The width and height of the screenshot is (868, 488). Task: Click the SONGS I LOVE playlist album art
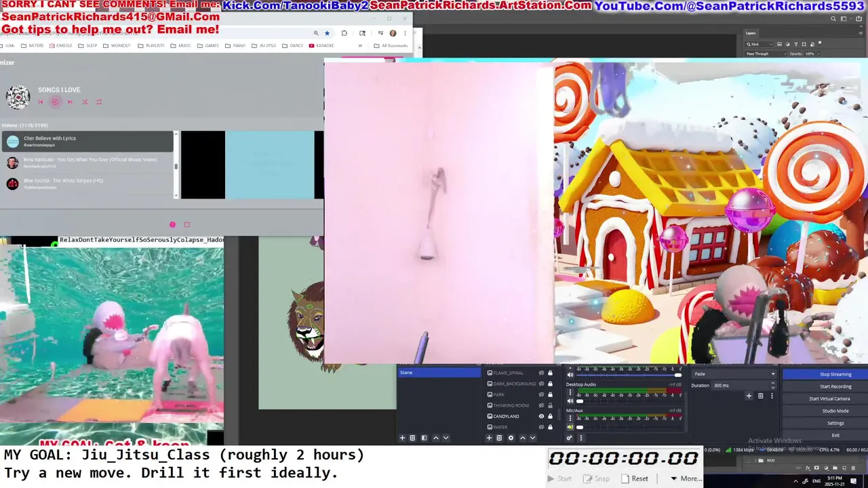pyautogui.click(x=18, y=96)
